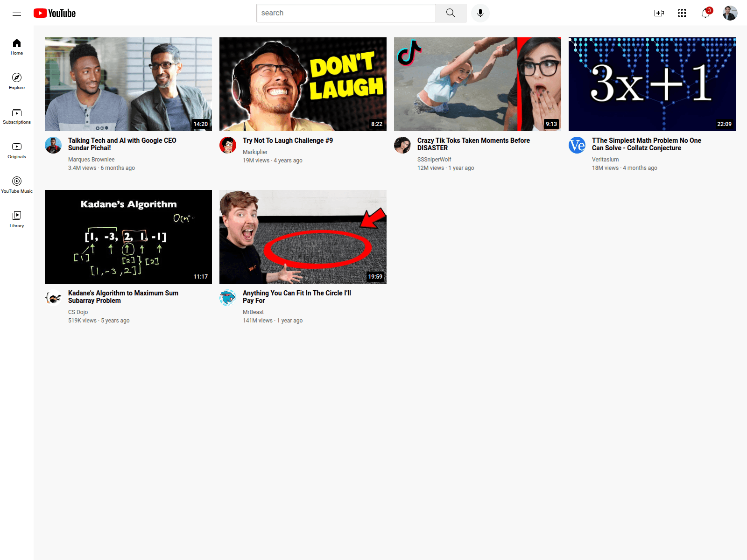Viewport: 747px width, 560px height.
Task: Open Kadane's Algorithm video thumbnail
Action: coord(128,237)
